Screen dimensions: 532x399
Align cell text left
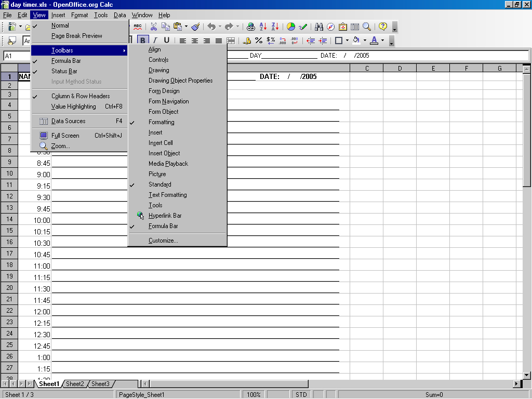182,41
